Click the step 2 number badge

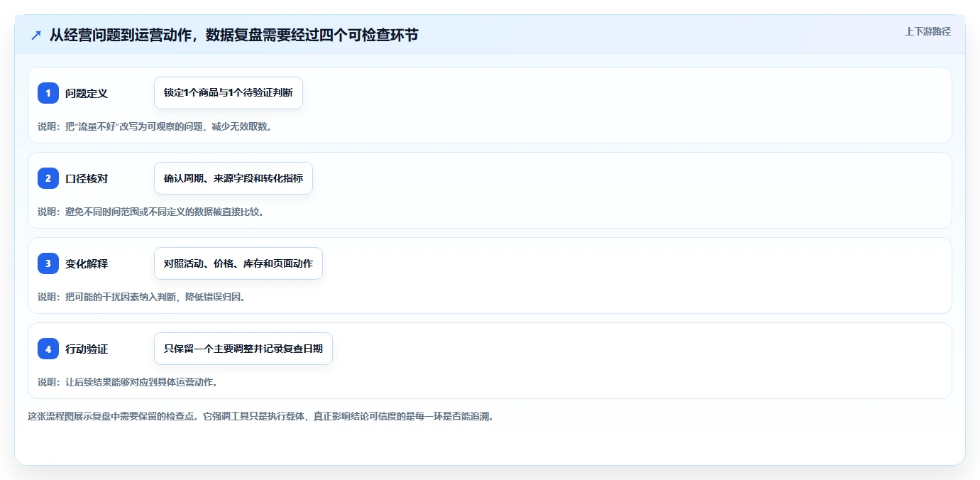48,178
